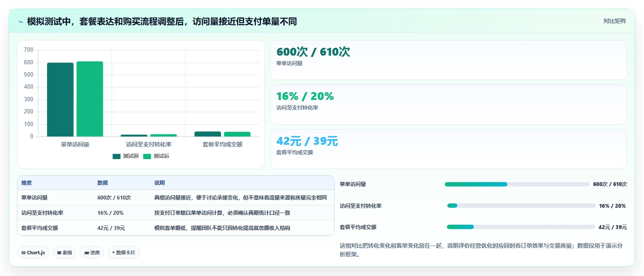Select the 数据卡片 tag chip
This screenshot has width=644, height=276.
[124, 253]
